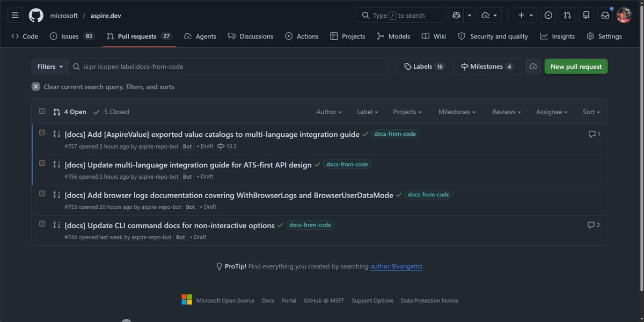
Task: Click the green check status of PR #744
Action: [280, 225]
